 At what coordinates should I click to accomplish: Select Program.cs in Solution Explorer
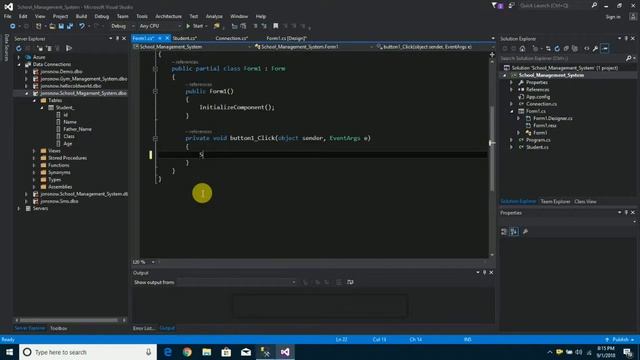538,140
